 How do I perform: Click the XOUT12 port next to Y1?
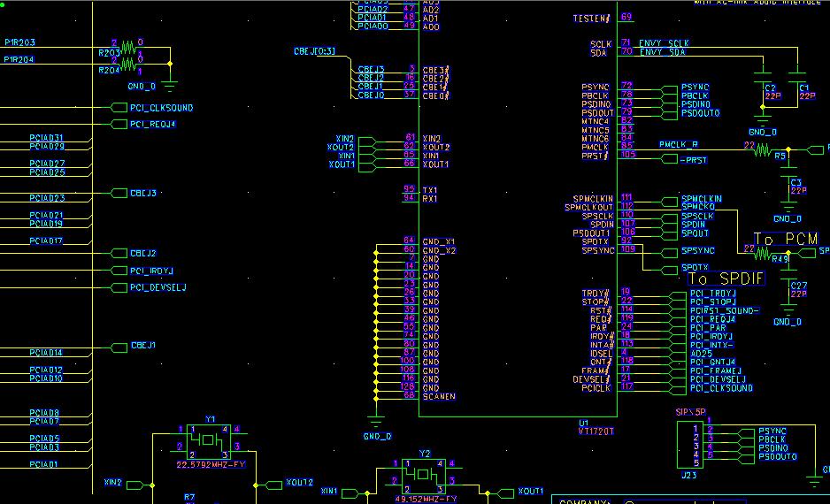click(298, 483)
